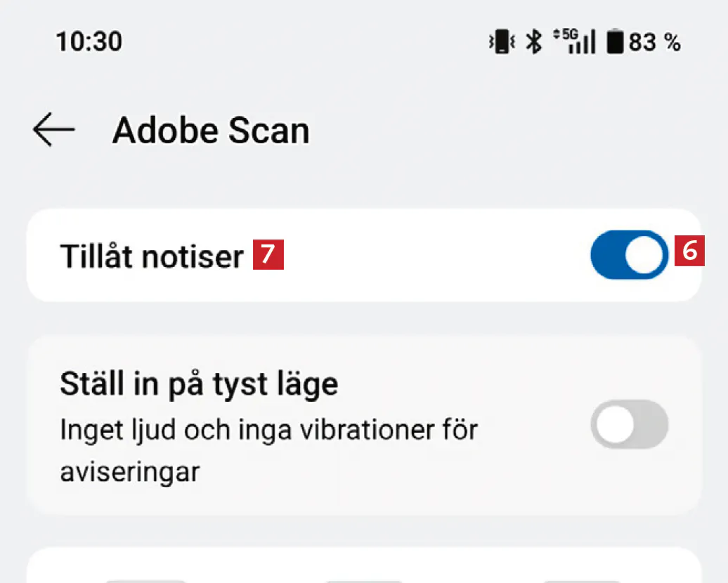Screen dimensions: 728x583
Task: Click the Tillåt notiser label text
Action: 151,256
